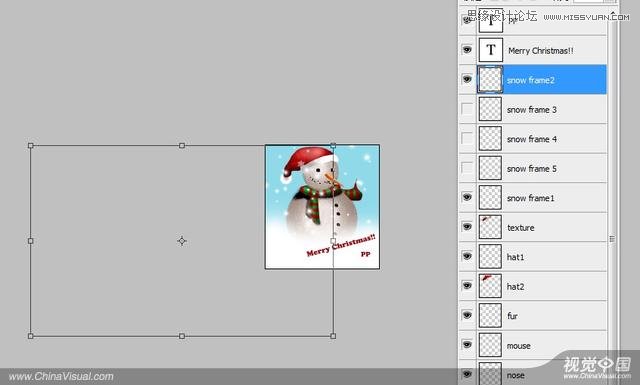Screen dimensions: 640x385
Task: Hide the snow frame2 layer eye
Action: point(467,79)
